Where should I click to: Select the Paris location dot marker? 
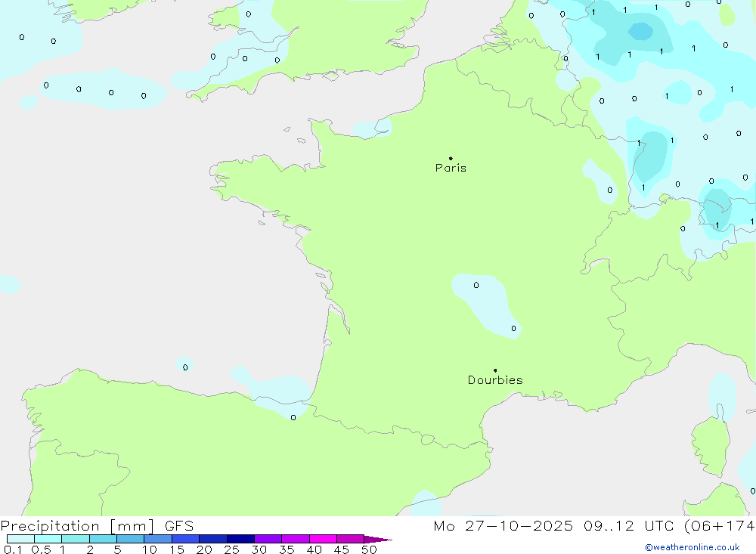(451, 158)
